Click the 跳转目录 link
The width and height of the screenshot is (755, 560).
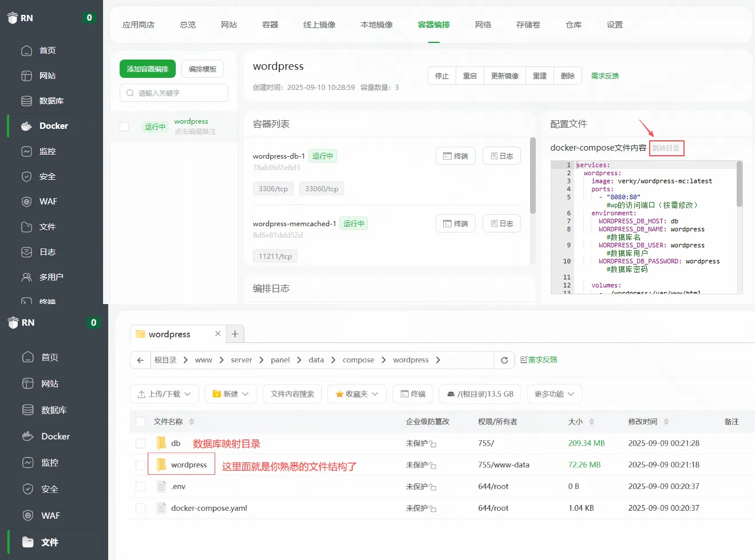[666, 148]
